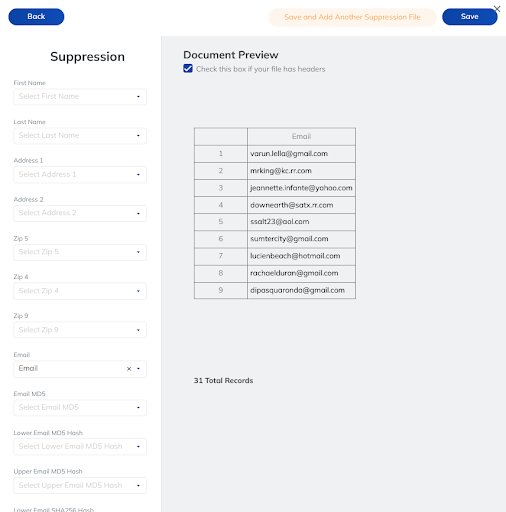506x512 pixels.
Task: Click the Save button
Action: (470, 17)
